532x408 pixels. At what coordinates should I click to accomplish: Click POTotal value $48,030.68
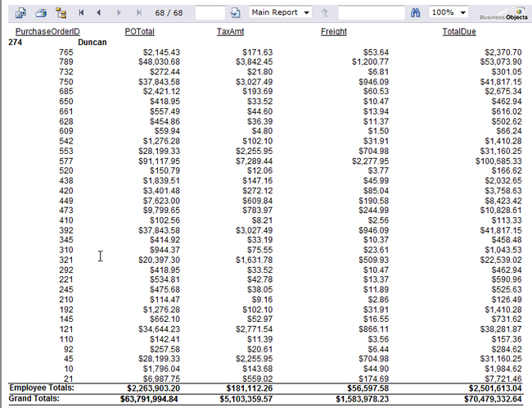[x=159, y=61]
